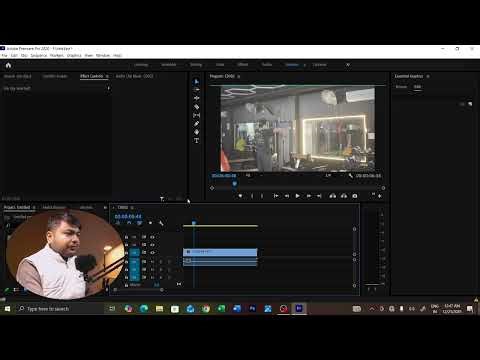Click the Timeline playhead handle
Viewport: 480px width, 360px height.
point(194,222)
